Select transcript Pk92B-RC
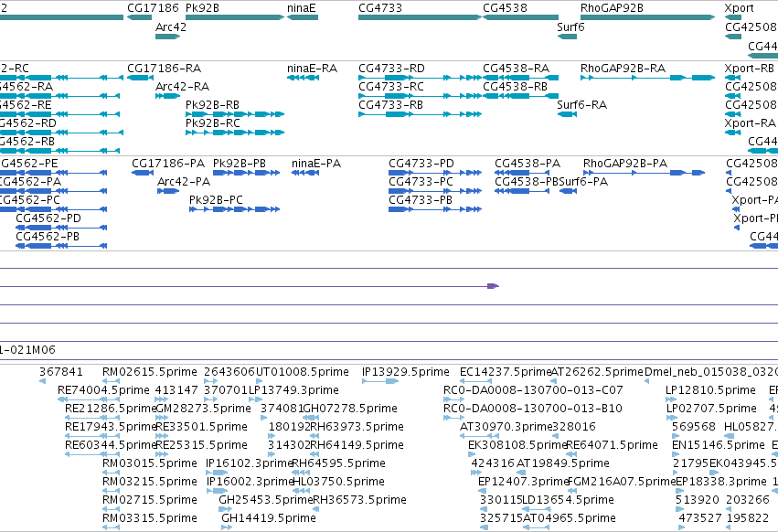Viewport: 778px width, 532px height. coord(212,123)
